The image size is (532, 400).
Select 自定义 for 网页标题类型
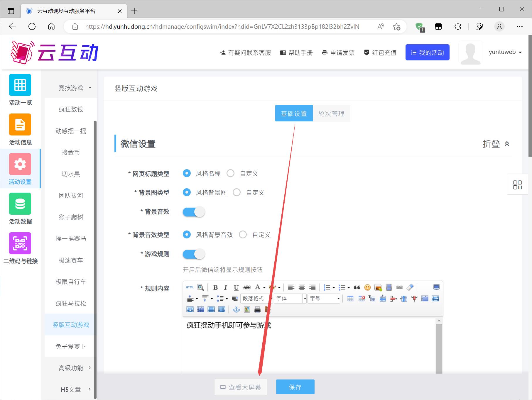coord(231,173)
